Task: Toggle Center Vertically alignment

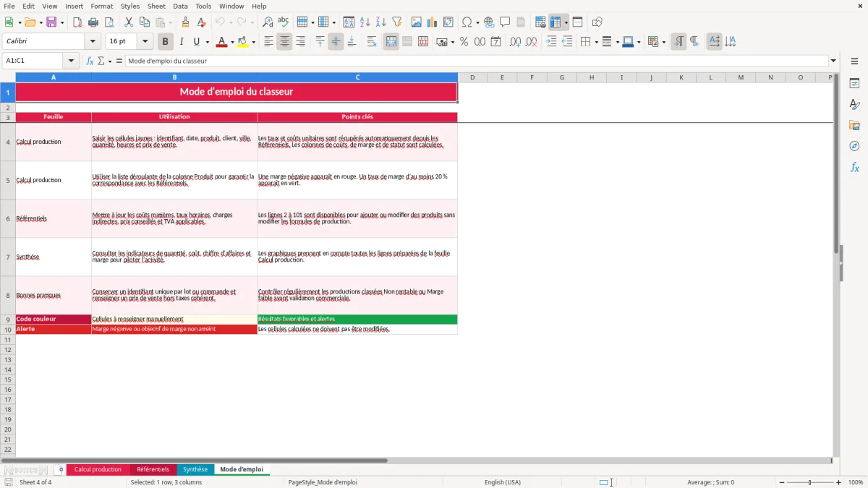Action: 336,42
